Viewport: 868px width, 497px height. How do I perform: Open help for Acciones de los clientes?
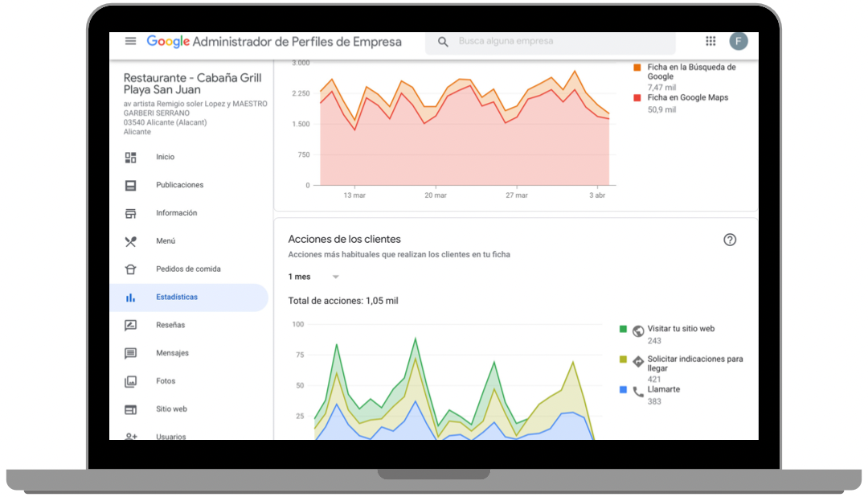tap(730, 240)
